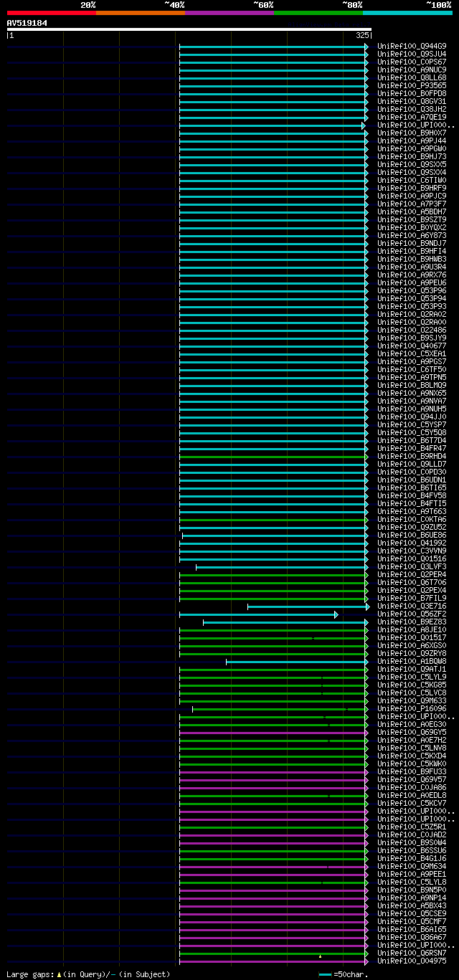Select the UniRef100_A9RX76 label

point(412,275)
